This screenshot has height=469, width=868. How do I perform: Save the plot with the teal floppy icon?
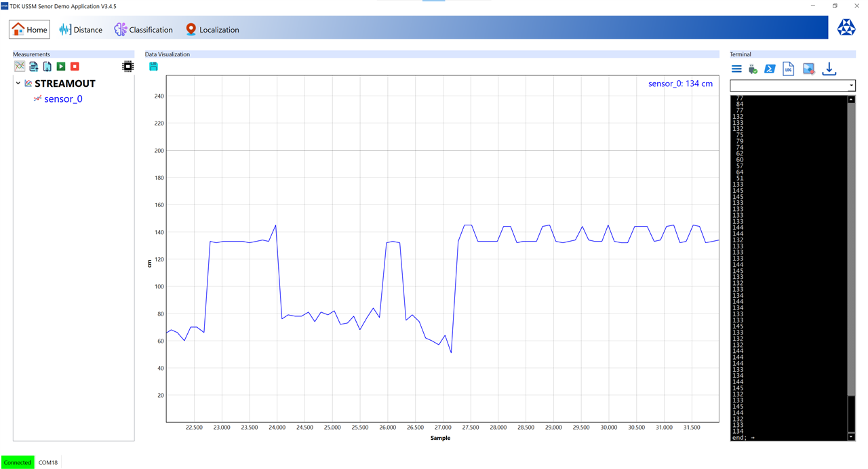(153, 67)
